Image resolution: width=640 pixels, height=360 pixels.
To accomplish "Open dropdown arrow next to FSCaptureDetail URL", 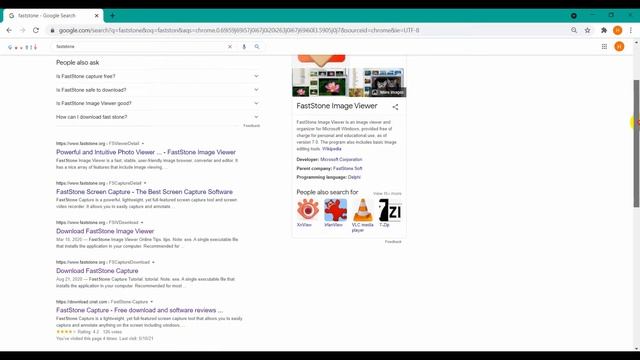I will point(145,183).
